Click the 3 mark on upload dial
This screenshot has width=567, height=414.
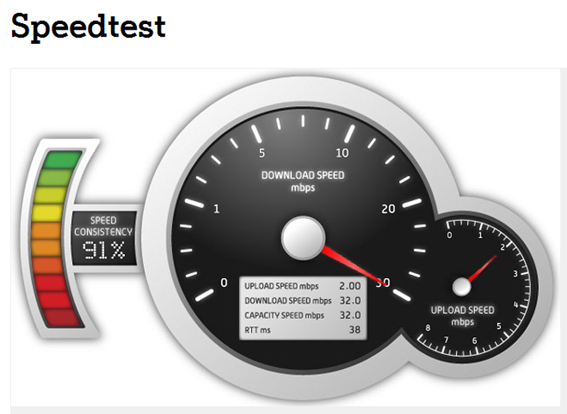coord(515,274)
